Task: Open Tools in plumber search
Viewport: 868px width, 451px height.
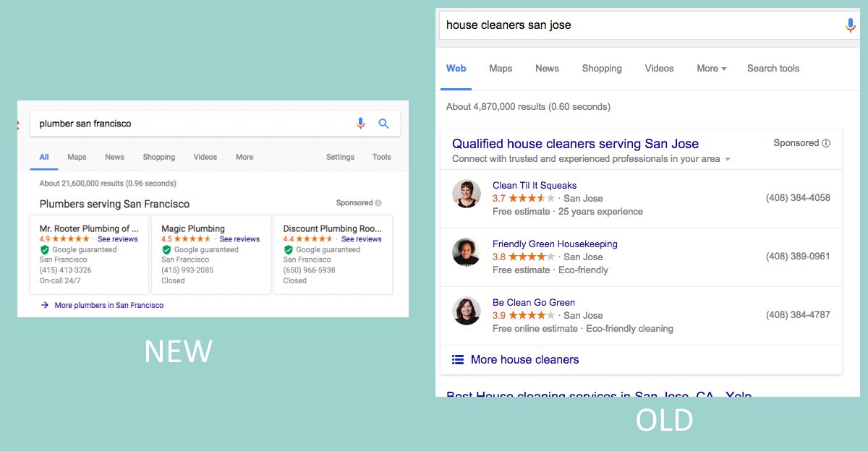Action: click(x=382, y=157)
